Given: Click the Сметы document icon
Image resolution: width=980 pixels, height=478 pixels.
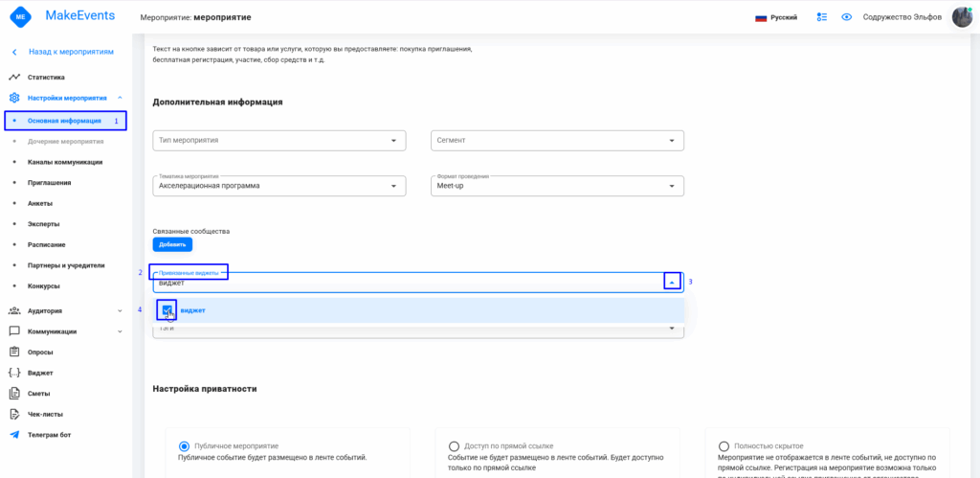Looking at the screenshot, I should pyautogui.click(x=14, y=394).
